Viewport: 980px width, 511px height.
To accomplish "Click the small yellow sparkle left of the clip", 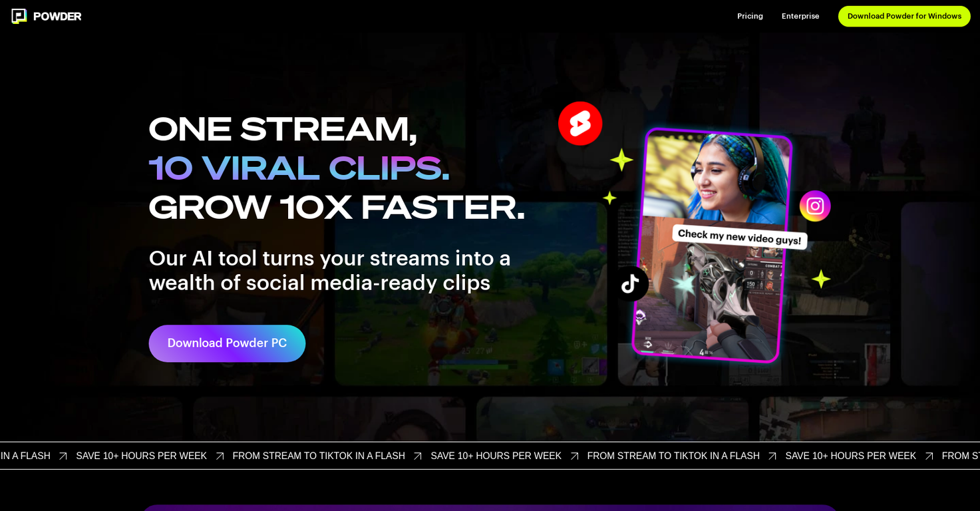I will coord(609,198).
